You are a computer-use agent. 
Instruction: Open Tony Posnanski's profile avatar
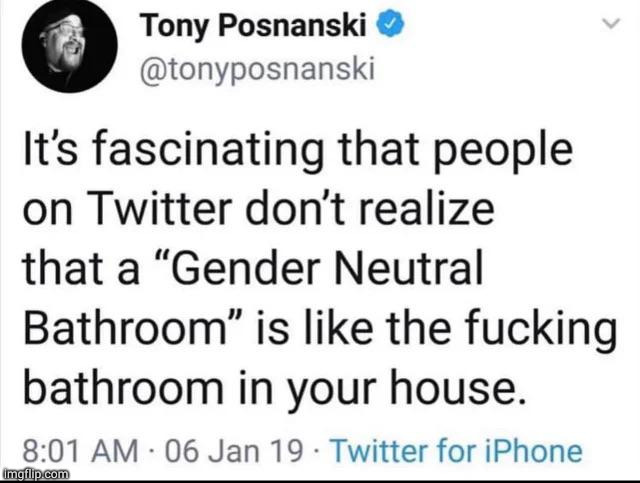coord(69,45)
